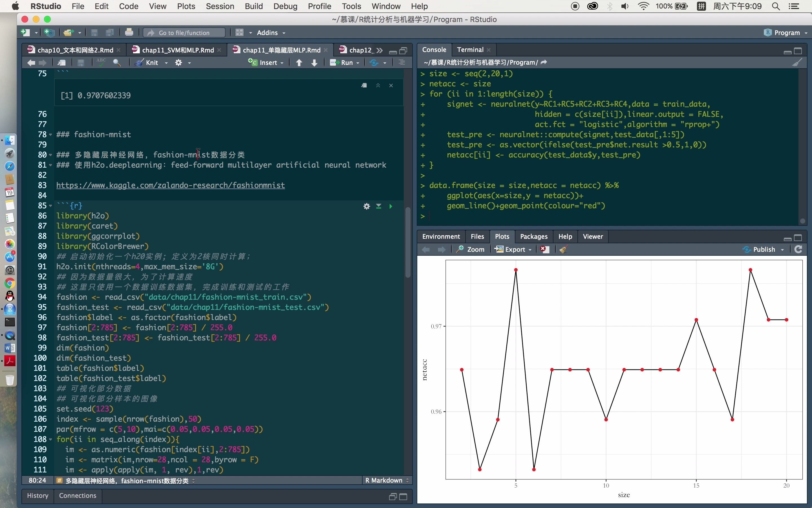Click the Publish plot button
This screenshot has width=812, height=508.
[759, 249]
